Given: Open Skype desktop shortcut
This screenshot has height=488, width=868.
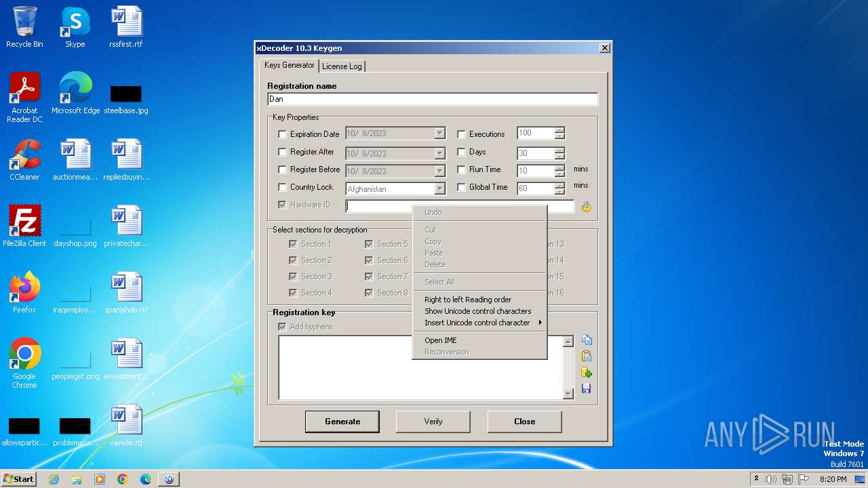Looking at the screenshot, I should tap(75, 28).
